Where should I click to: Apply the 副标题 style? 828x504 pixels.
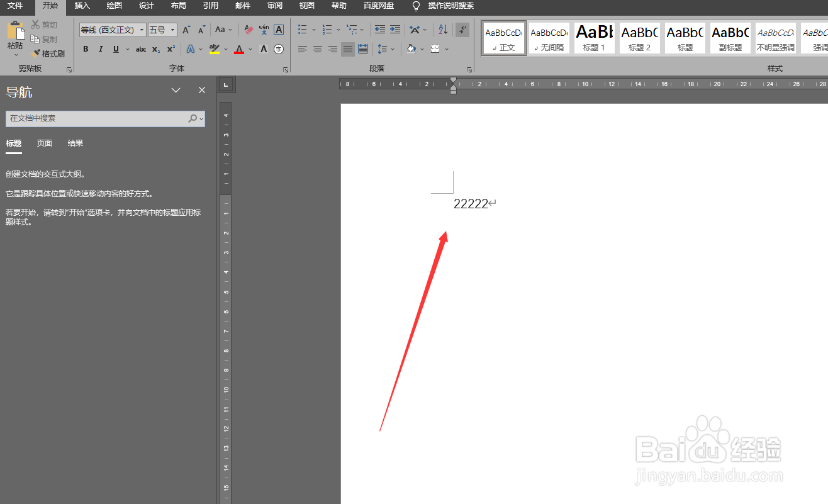point(730,38)
